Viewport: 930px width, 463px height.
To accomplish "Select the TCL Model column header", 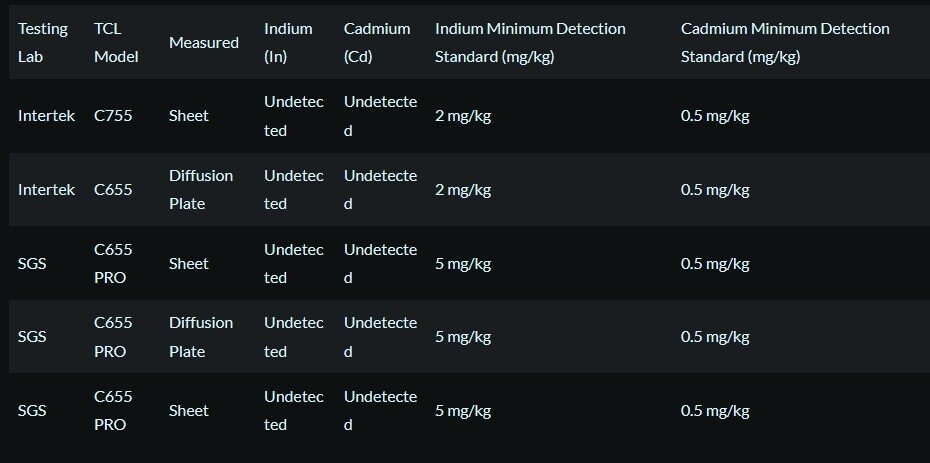I will pyautogui.click(x=116, y=43).
